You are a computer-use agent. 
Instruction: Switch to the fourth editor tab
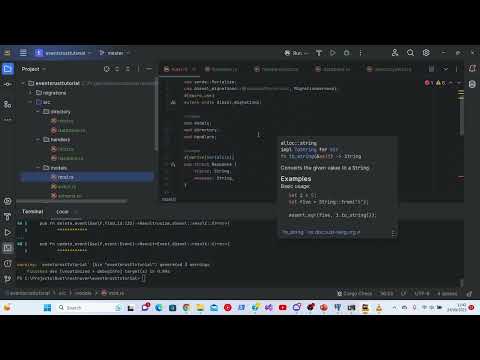(x=333, y=69)
